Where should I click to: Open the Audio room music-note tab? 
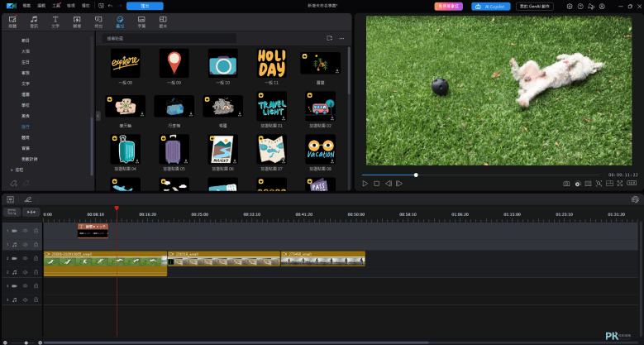point(34,22)
